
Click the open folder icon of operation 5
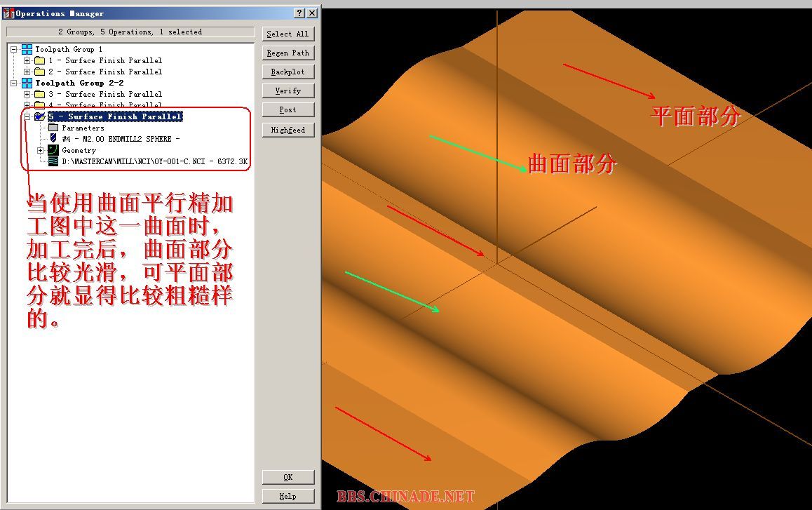click(39, 116)
